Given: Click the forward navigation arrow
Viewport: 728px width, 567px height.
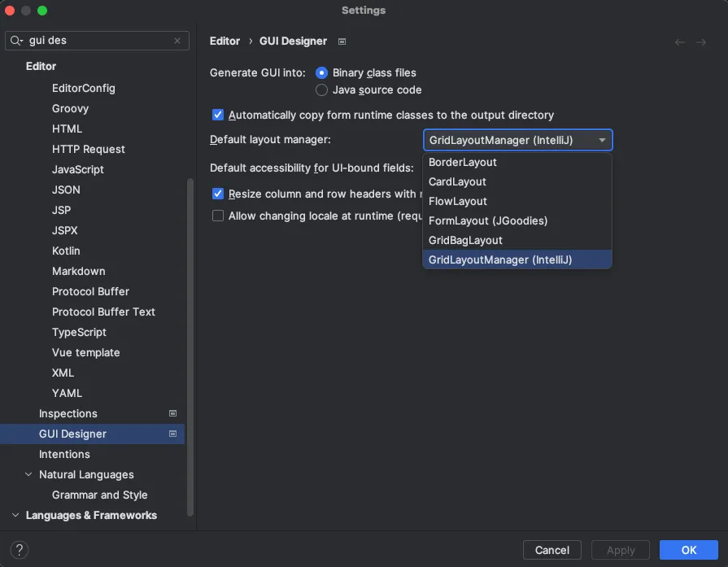Looking at the screenshot, I should pos(701,41).
